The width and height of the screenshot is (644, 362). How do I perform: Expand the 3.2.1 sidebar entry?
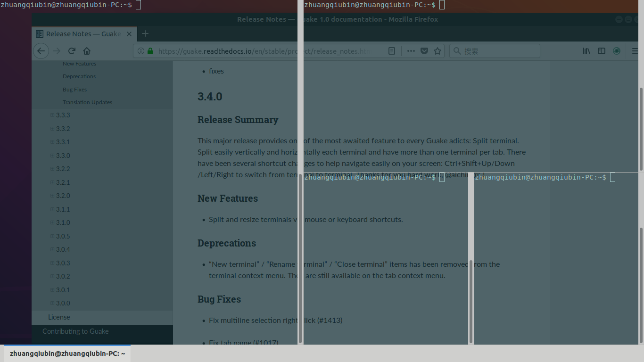pyautogui.click(x=52, y=182)
